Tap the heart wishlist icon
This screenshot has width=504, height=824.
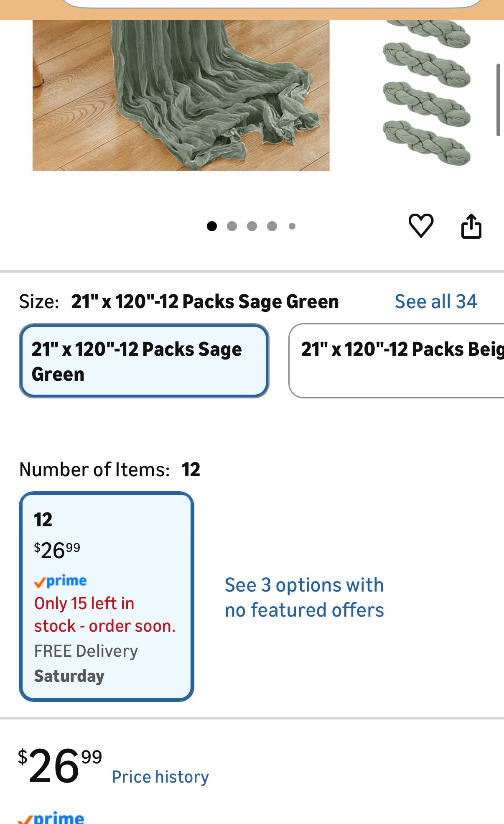point(420,226)
